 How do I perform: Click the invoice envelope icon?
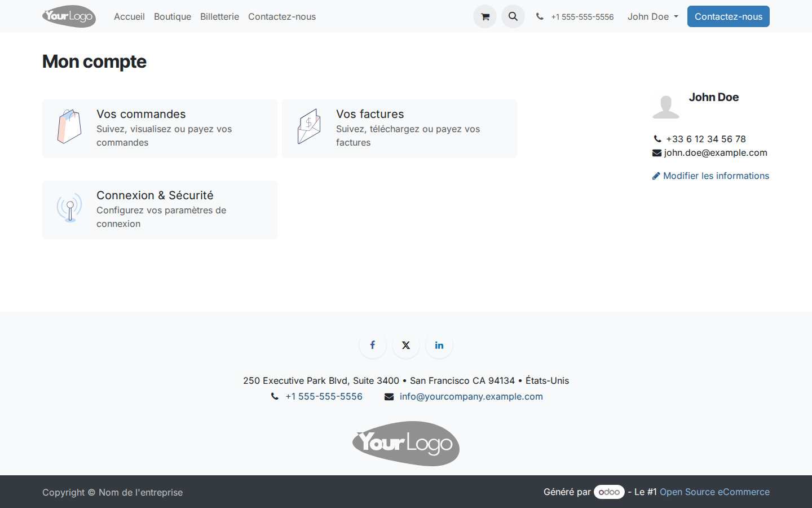309,126
